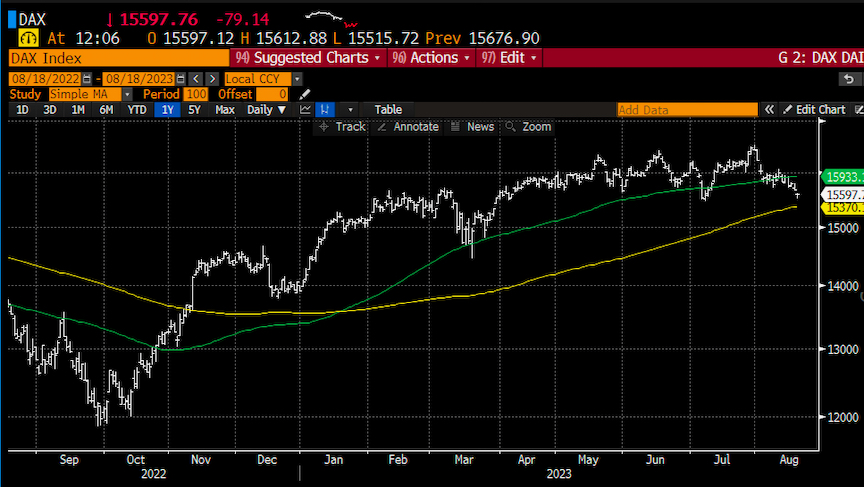Edit the end date 08/18/2023 field
This screenshot has height=487, width=864.
(139, 79)
